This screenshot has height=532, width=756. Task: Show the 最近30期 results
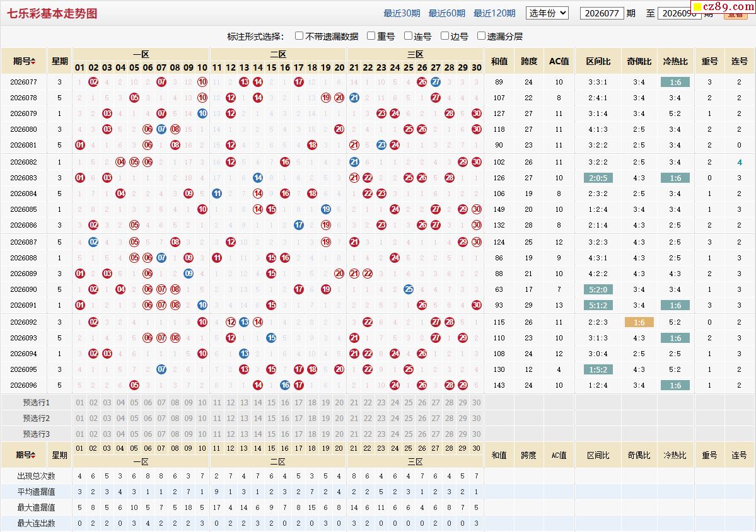click(402, 13)
